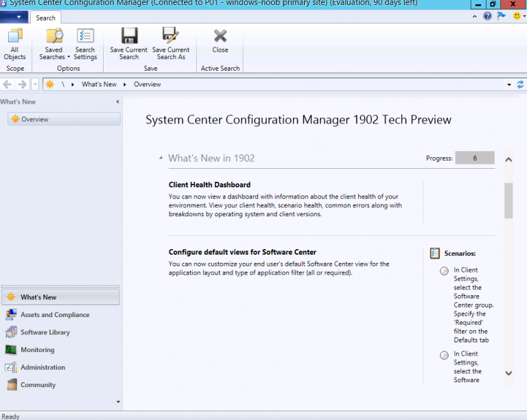Refresh the view with the refresh icon
527x420 pixels.
click(520, 84)
